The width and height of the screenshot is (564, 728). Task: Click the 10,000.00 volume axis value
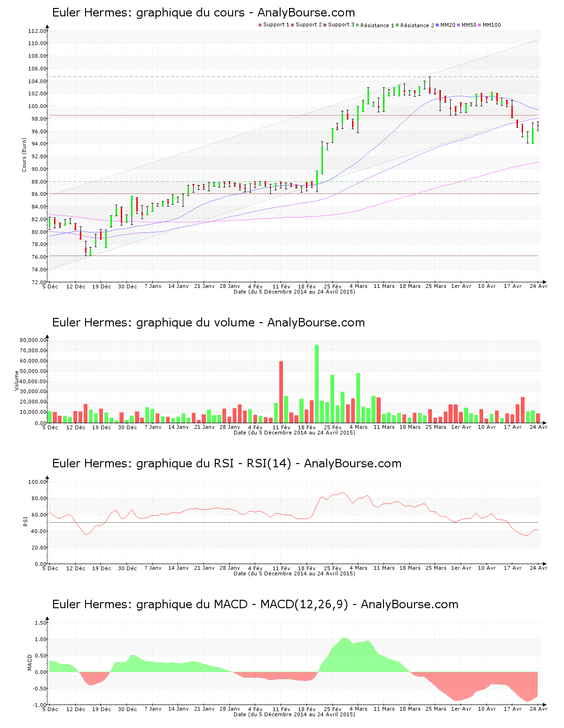coord(33,412)
